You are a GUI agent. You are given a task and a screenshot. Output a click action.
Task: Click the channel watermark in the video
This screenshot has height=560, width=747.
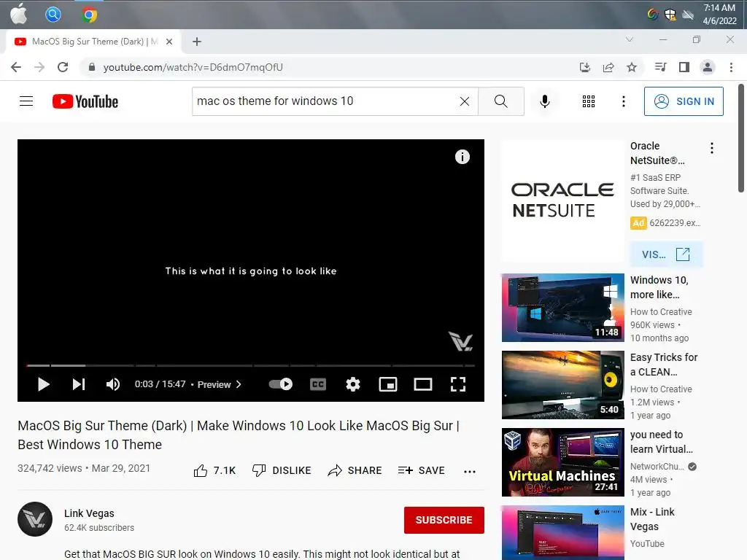pyautogui.click(x=461, y=341)
